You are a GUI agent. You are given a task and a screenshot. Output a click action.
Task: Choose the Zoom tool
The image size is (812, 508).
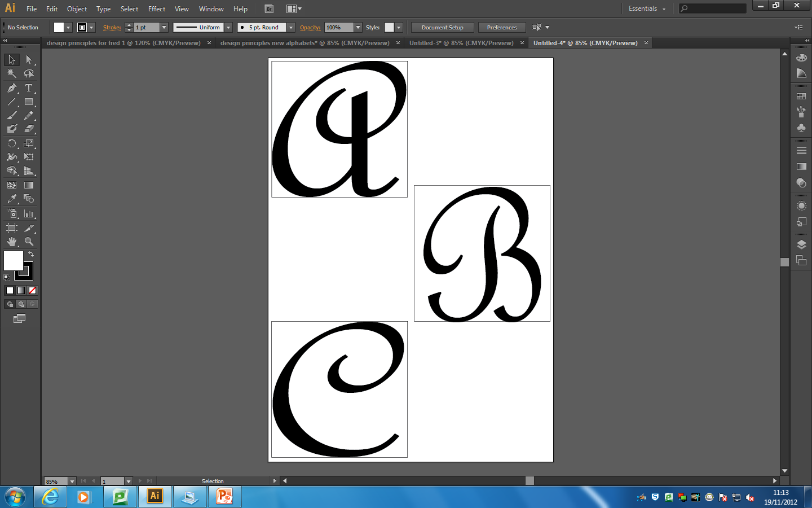click(x=29, y=242)
